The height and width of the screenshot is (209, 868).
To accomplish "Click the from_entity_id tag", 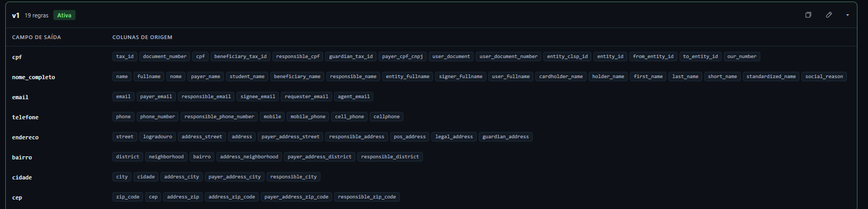I will (x=653, y=56).
